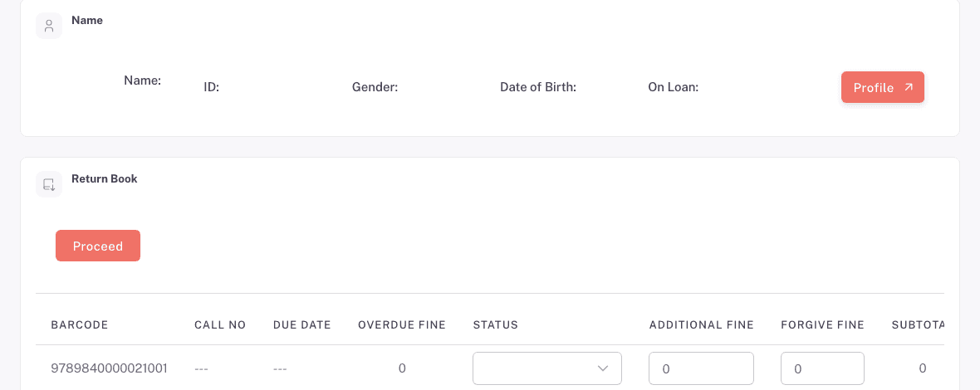Click the Return Book section title

coord(105,178)
